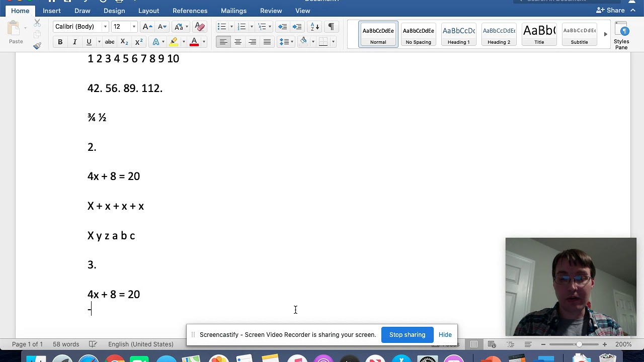Viewport: 644px width, 362px height.
Task: Open the References tab
Action: point(190,11)
